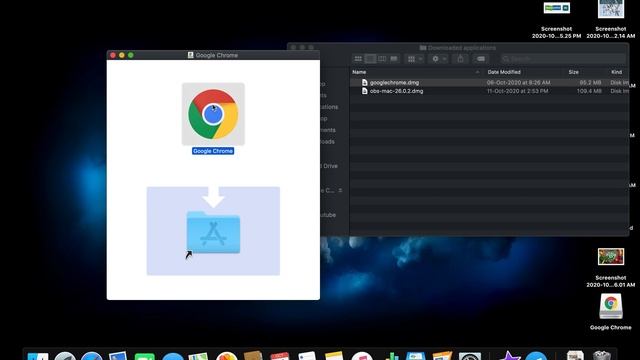
Task: Open the Finder action gear menu
Action: 439,59
